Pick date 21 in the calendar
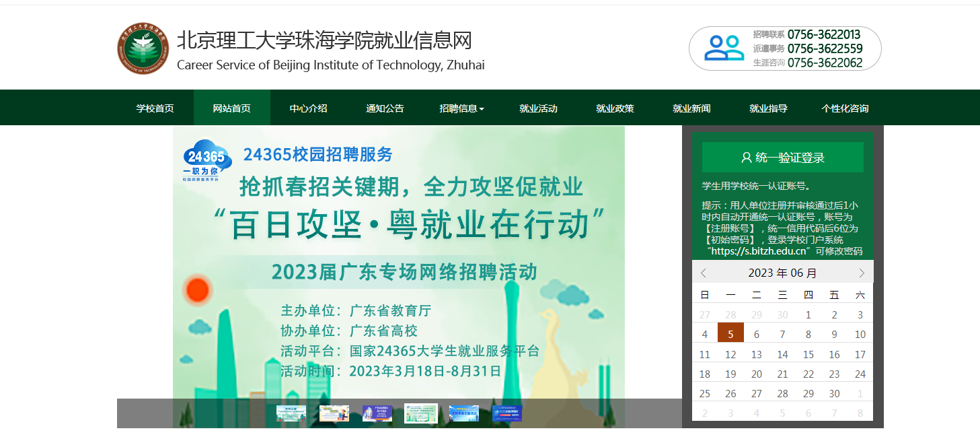This screenshot has height=439, width=980. click(x=782, y=374)
